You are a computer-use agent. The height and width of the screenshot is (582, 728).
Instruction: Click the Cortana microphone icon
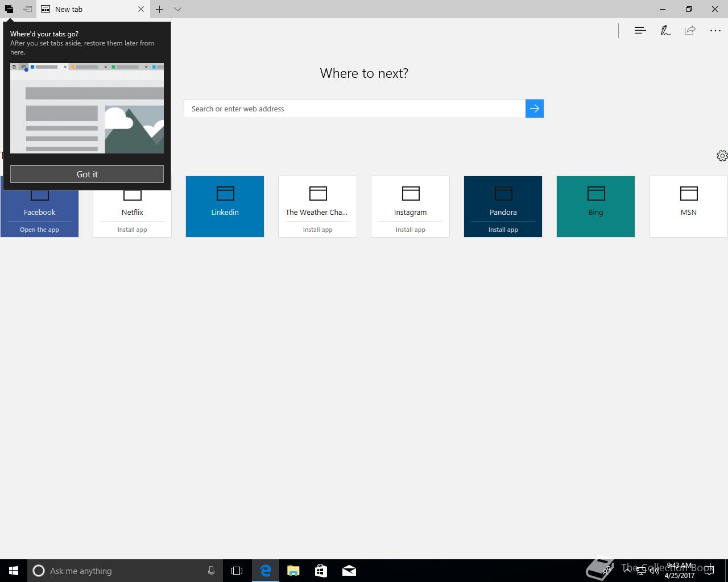[211, 571]
